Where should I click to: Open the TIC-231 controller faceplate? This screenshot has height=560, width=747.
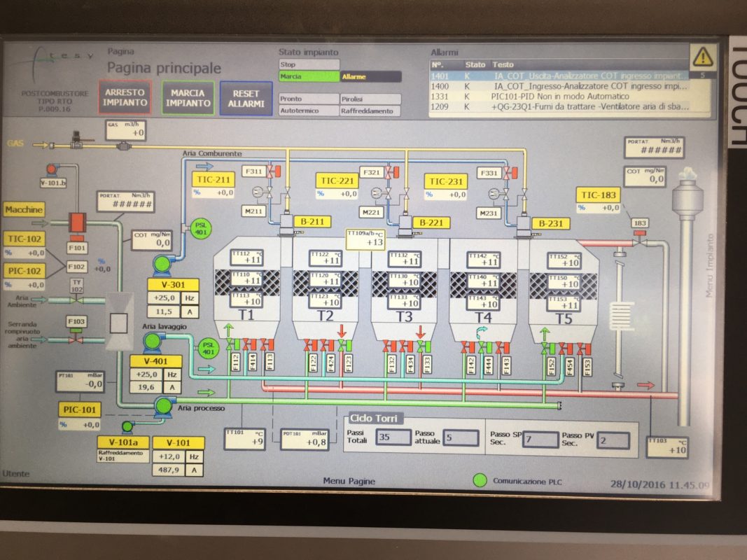(x=446, y=181)
